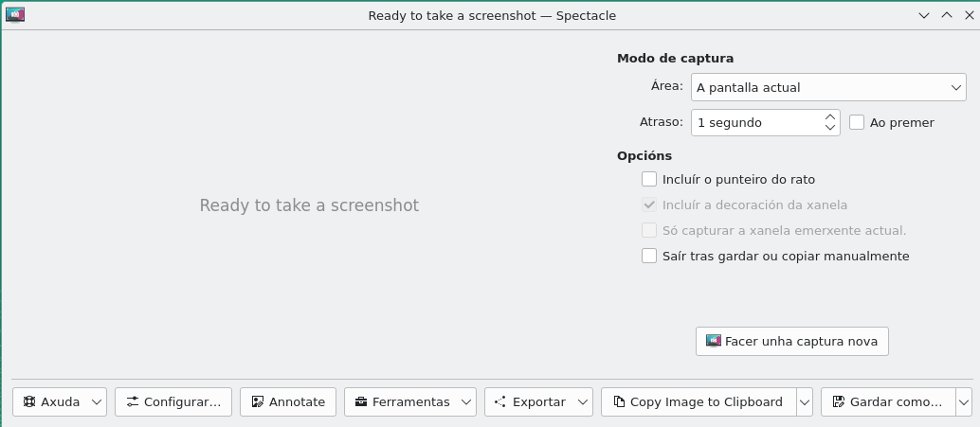
Task: Click the 'Área:' label
Action: tap(667, 86)
